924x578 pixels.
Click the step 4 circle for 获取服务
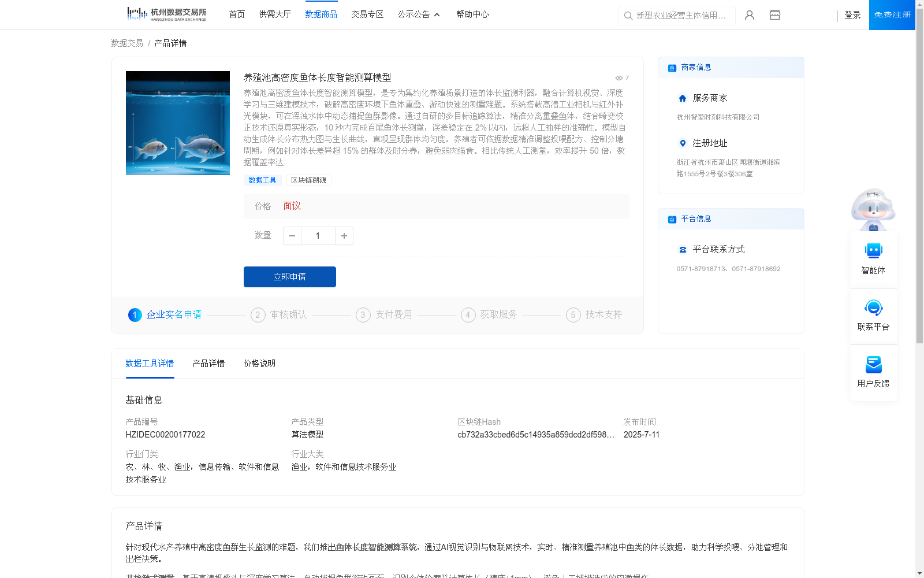(468, 315)
